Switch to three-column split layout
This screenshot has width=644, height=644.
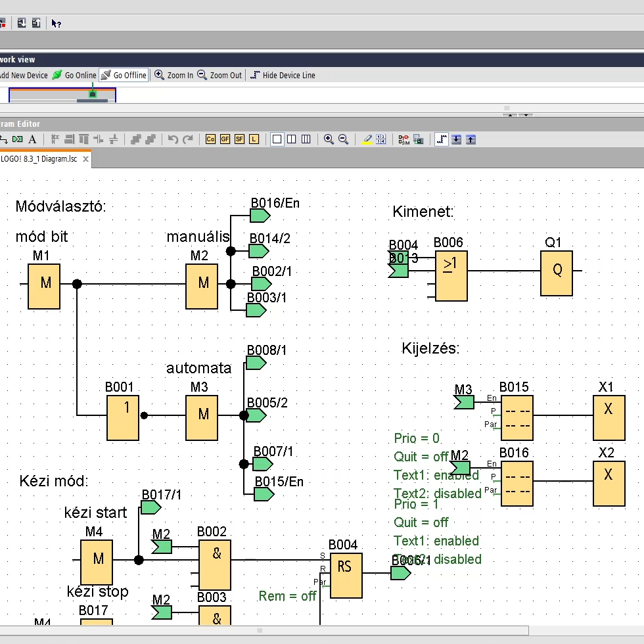point(306,139)
